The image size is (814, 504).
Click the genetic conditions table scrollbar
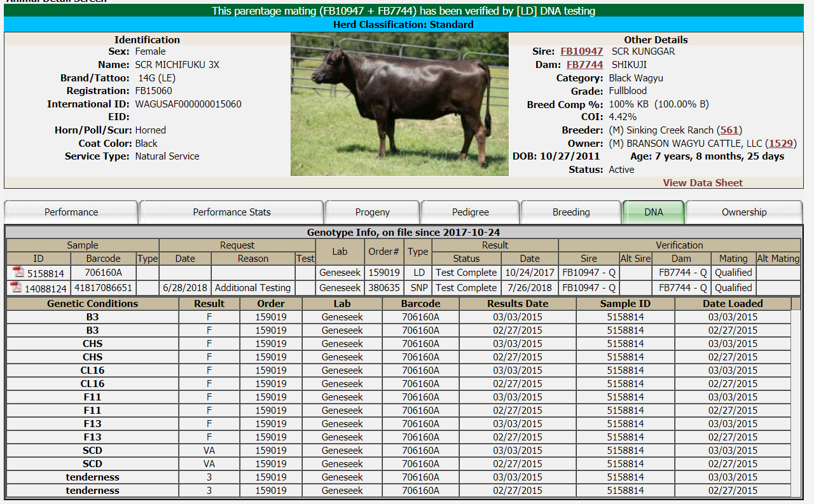[796, 397]
